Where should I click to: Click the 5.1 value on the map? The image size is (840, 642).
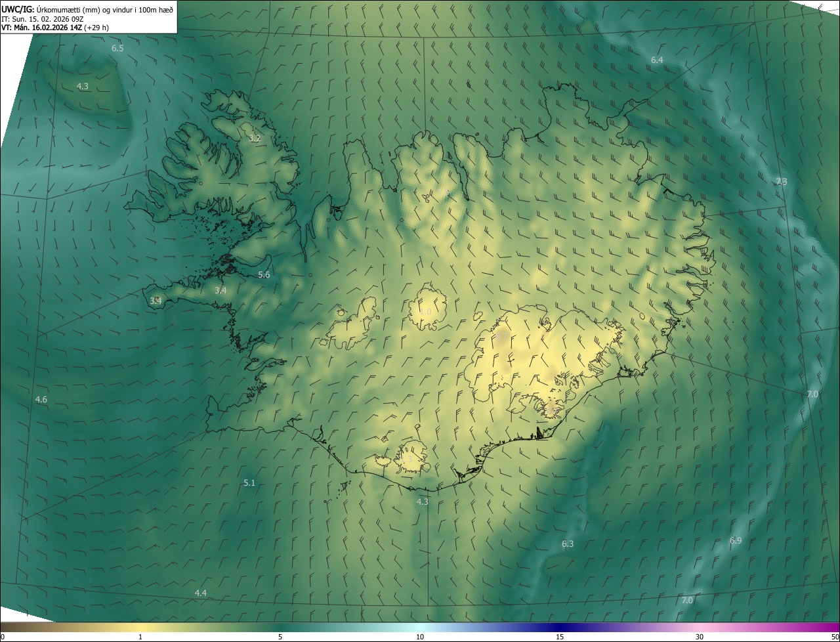click(x=249, y=483)
